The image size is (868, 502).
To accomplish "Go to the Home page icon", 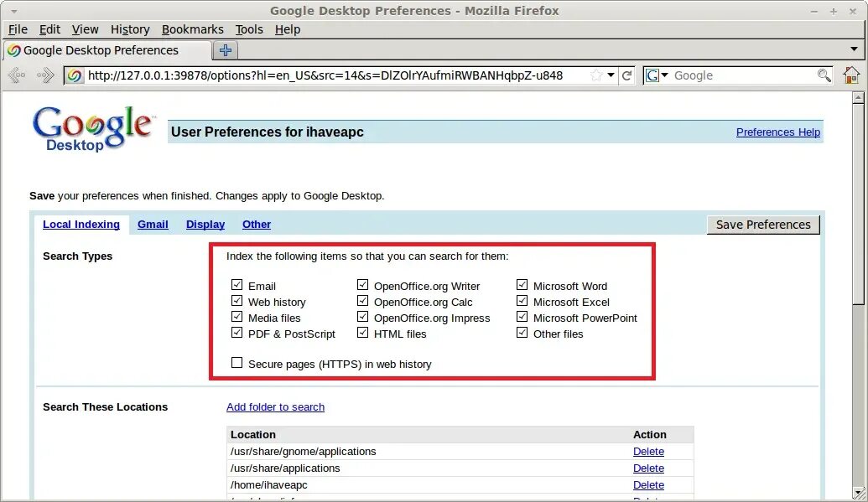I will pos(851,75).
